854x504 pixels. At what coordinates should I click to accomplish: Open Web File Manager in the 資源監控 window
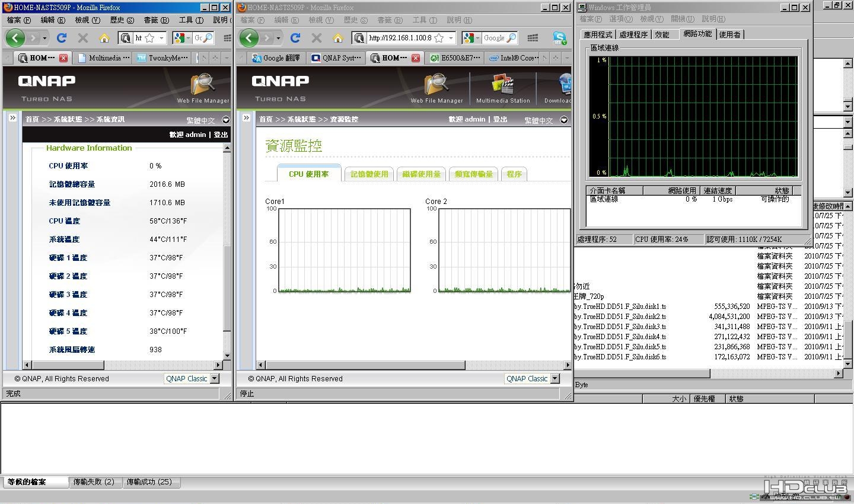[x=436, y=88]
